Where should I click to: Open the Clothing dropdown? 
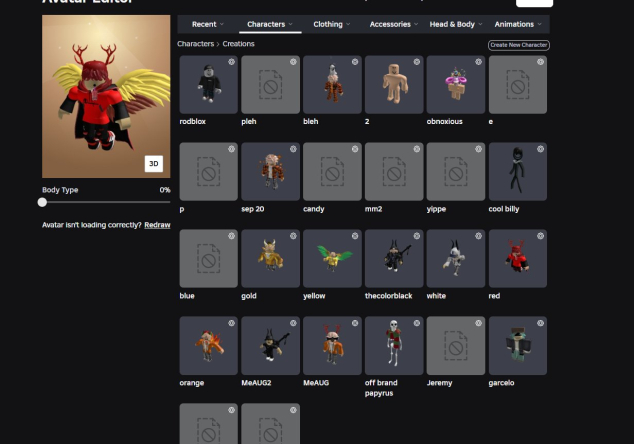[331, 24]
